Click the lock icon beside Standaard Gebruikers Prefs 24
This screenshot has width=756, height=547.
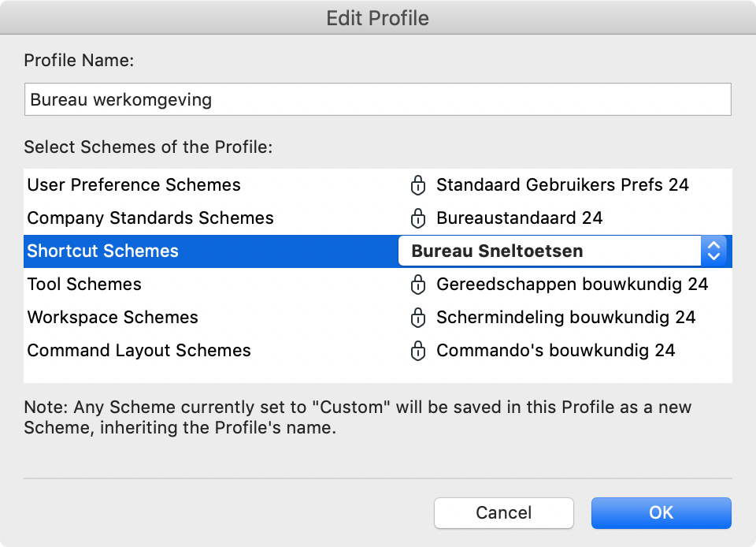[x=418, y=185]
